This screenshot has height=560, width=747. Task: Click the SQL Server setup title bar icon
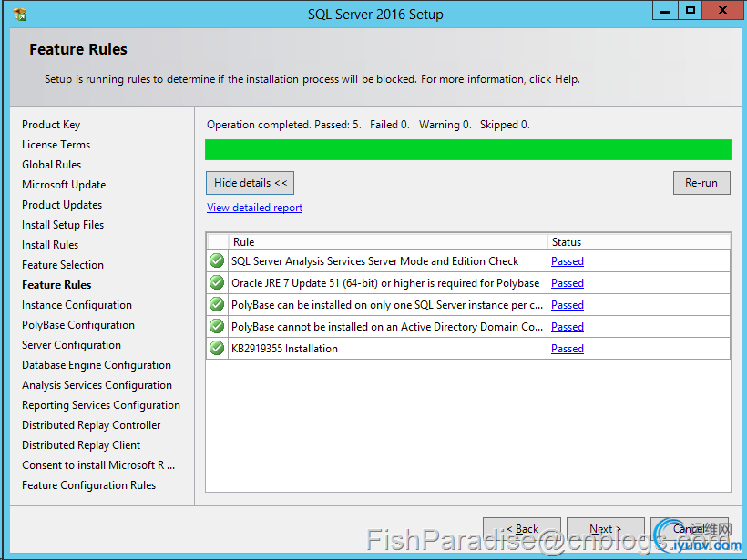[x=19, y=15]
